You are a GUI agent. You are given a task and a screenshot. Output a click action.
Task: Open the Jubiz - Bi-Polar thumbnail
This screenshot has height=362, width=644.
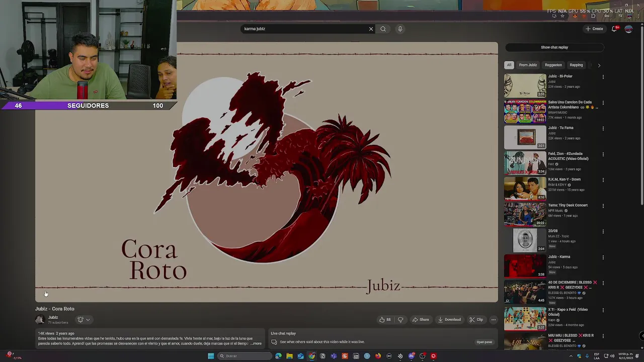[x=525, y=85]
